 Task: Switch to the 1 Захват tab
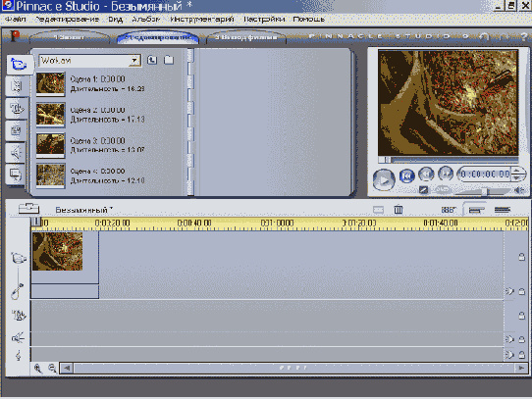70,37
